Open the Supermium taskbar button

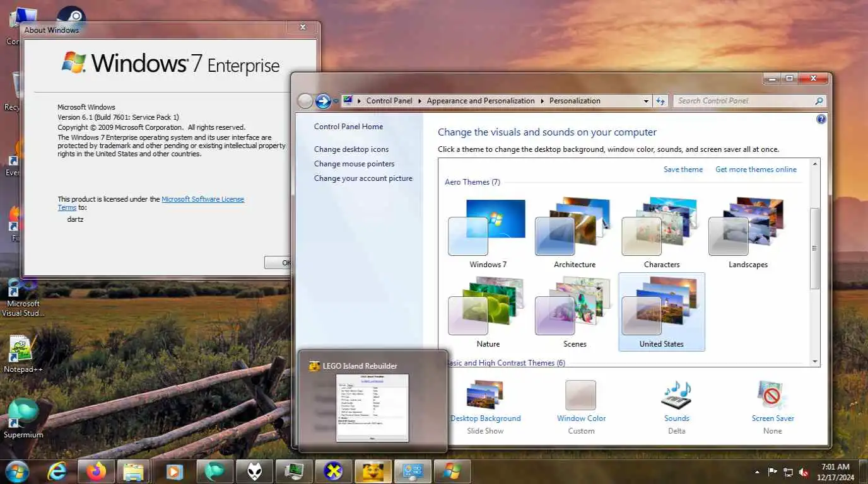pyautogui.click(x=215, y=471)
